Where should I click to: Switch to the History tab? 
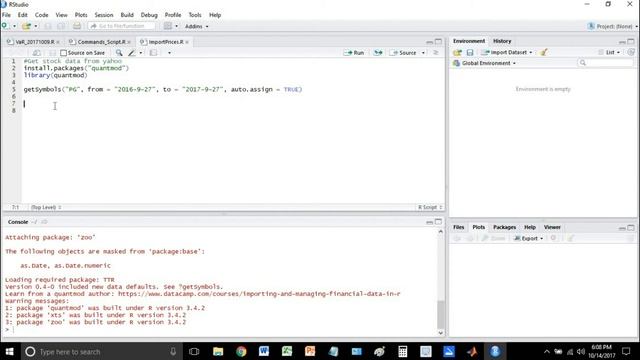[502, 41]
